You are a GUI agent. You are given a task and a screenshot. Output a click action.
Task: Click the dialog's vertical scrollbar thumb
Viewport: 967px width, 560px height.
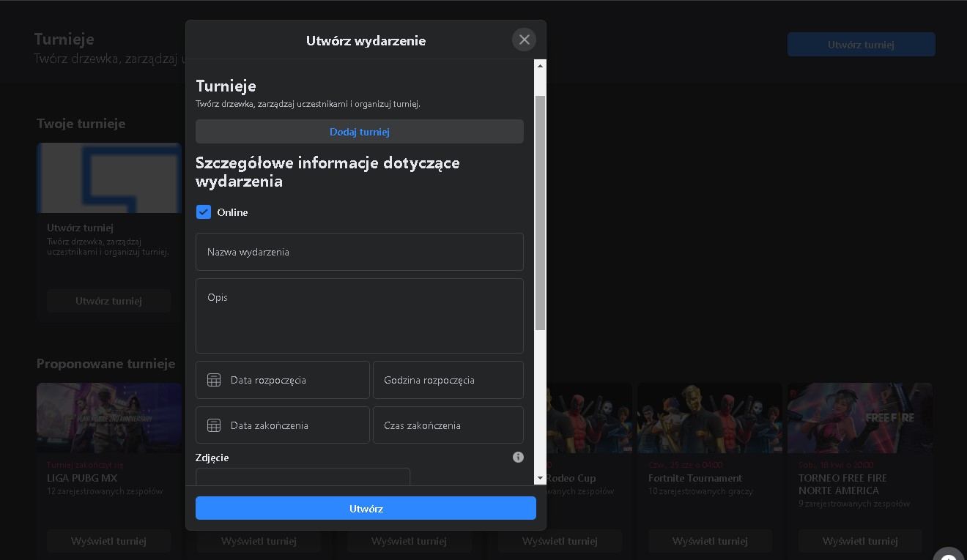(x=541, y=212)
